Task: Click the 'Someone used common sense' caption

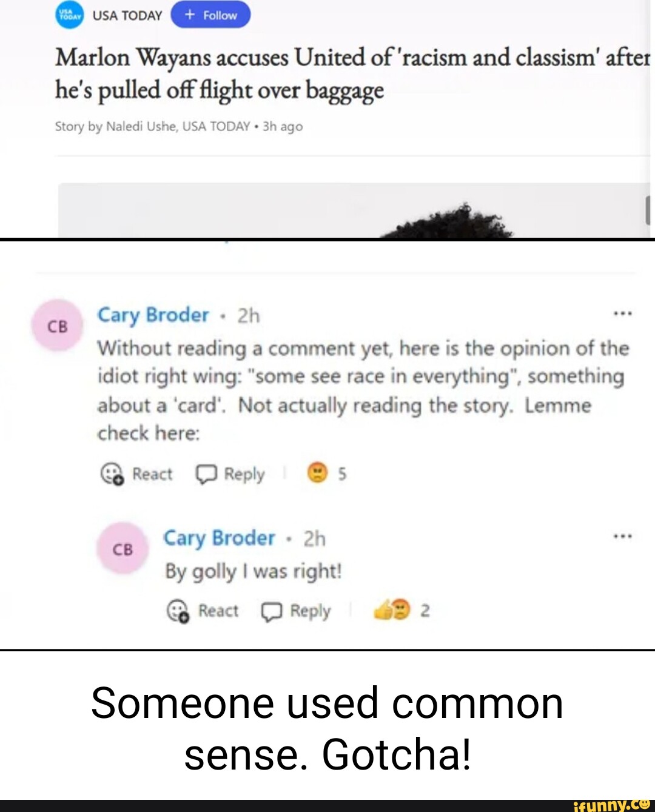Action: point(327,728)
